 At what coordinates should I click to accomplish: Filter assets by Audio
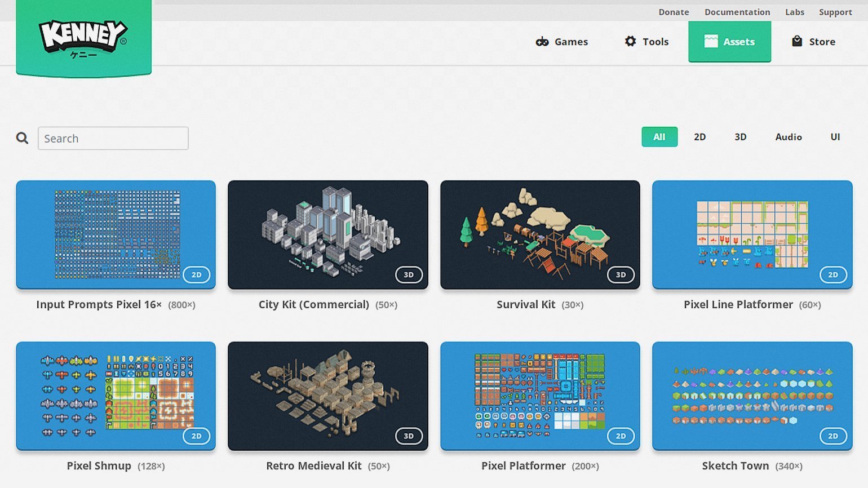pyautogui.click(x=789, y=137)
